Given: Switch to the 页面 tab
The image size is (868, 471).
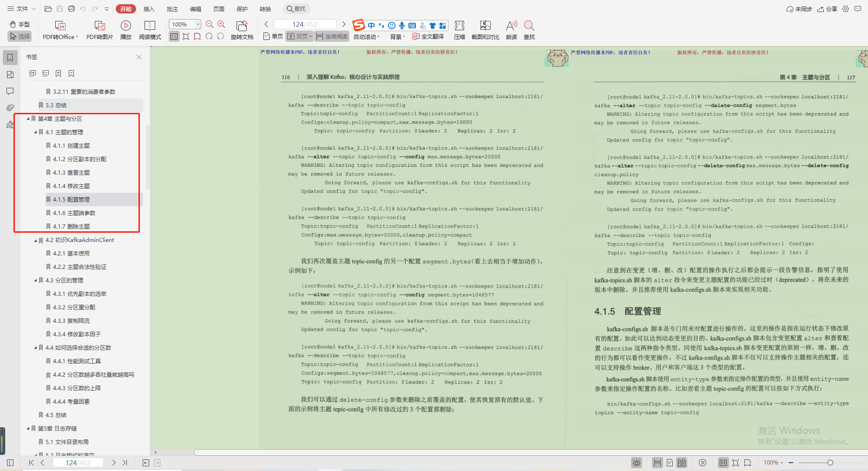Looking at the screenshot, I should 219,9.
